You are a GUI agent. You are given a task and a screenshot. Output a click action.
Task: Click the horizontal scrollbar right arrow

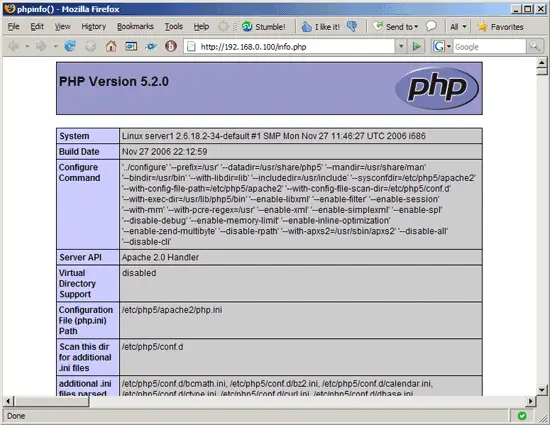[x=531, y=401]
